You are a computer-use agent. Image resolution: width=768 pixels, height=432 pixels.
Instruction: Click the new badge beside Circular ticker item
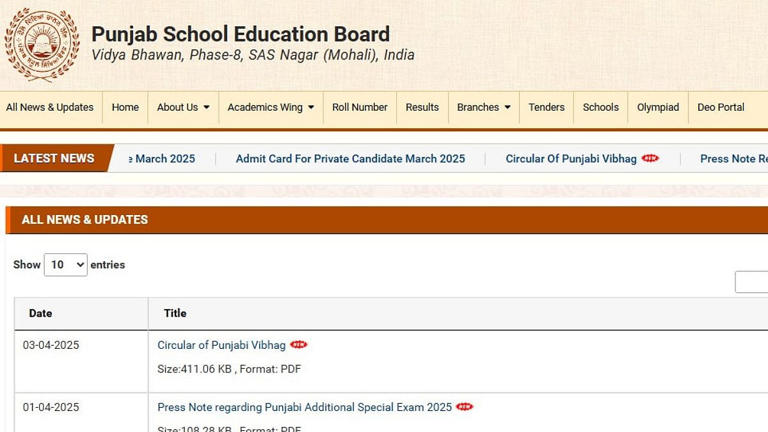click(x=650, y=158)
